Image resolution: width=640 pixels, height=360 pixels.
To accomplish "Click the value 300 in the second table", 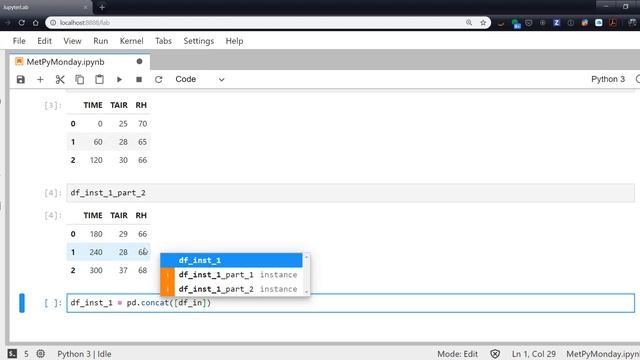I will tap(96, 270).
